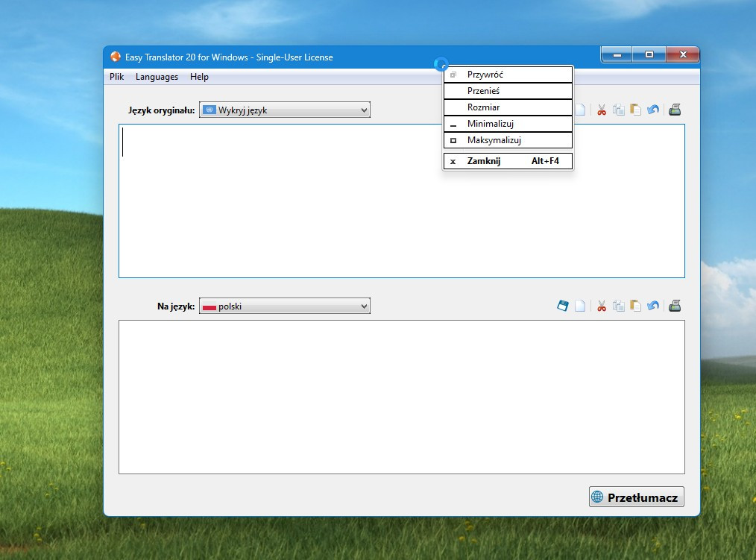Open the Język oryginału language dropdown

click(x=285, y=110)
